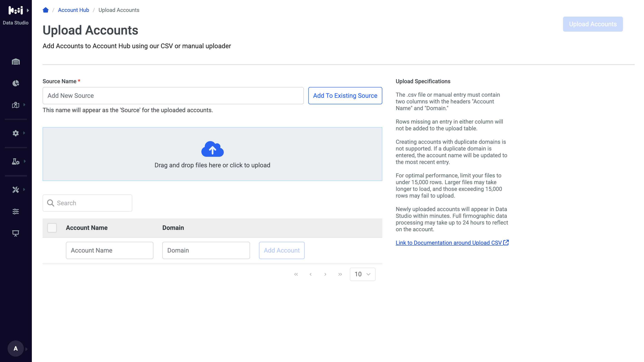Open the rows-per-page dropdown showing 10
644x362 pixels.
[x=362, y=274]
